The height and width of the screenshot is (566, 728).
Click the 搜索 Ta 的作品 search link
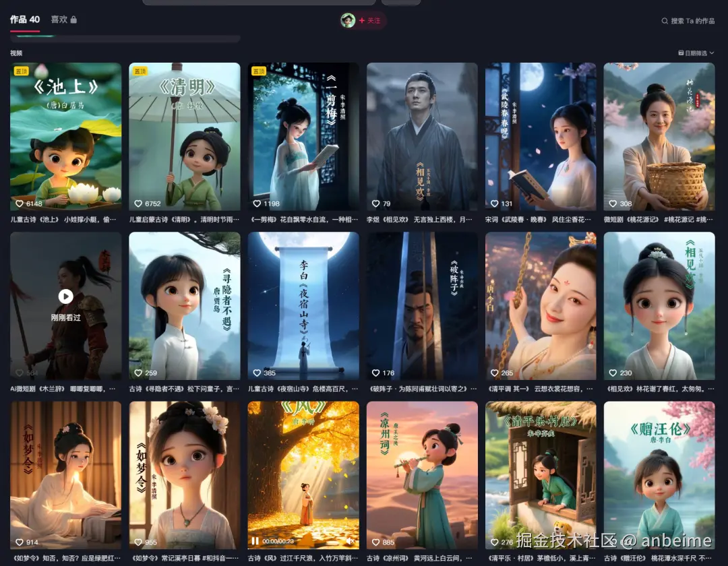tap(690, 21)
